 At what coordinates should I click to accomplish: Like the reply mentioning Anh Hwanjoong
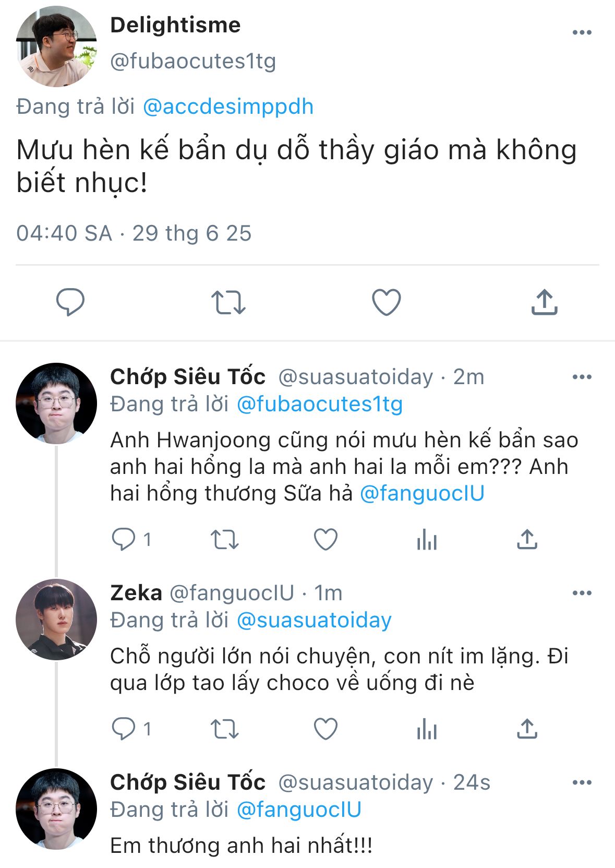click(325, 539)
